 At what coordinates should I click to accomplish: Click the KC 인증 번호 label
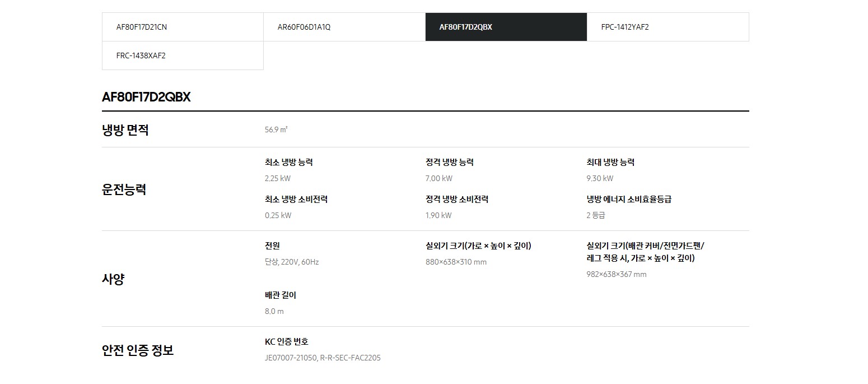pos(287,341)
